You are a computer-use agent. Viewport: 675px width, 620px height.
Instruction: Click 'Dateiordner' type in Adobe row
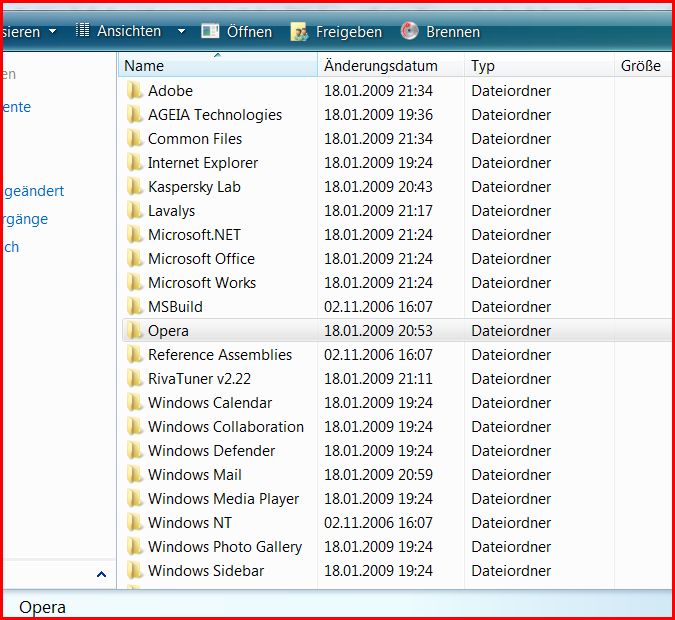coord(511,90)
